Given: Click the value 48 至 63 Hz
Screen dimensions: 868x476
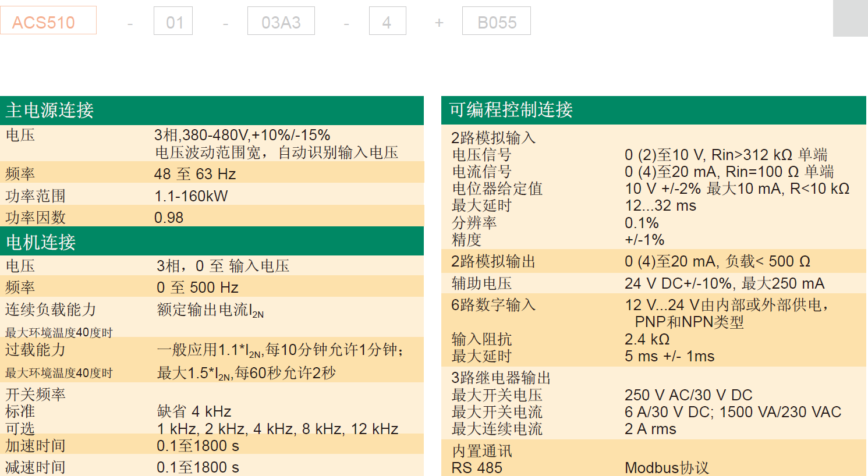Looking at the screenshot, I should [195, 174].
